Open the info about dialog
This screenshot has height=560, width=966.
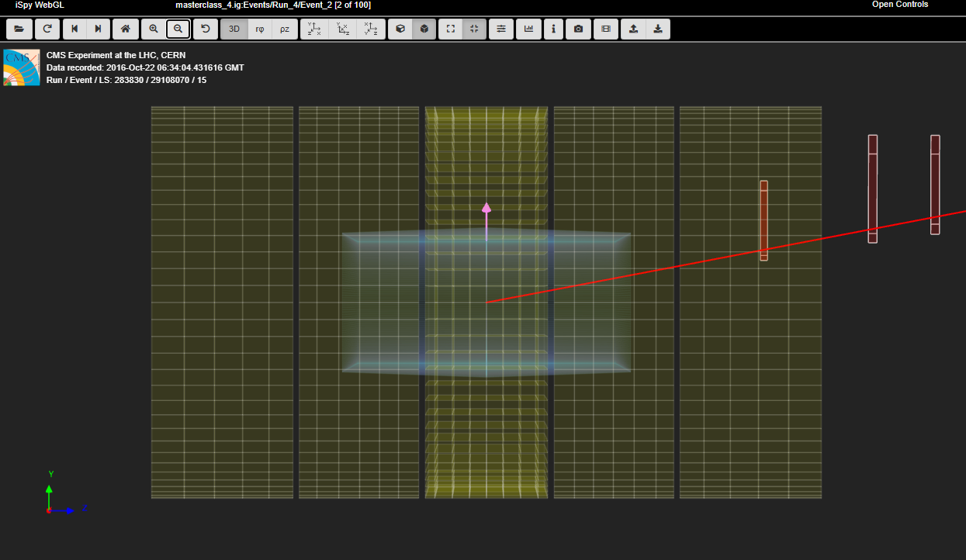pos(553,29)
